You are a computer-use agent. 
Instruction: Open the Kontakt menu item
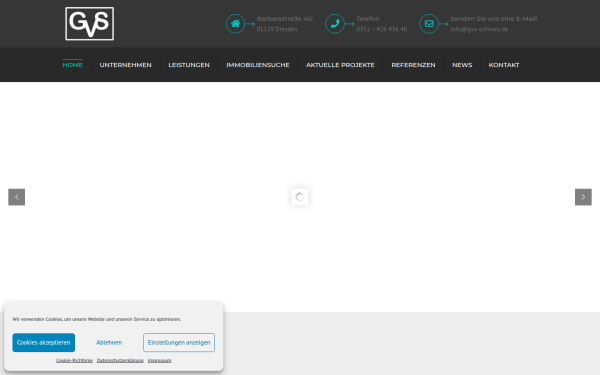pos(504,65)
